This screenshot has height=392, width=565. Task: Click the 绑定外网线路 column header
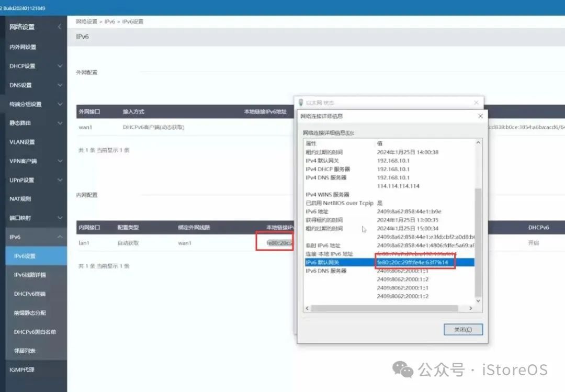click(194, 228)
